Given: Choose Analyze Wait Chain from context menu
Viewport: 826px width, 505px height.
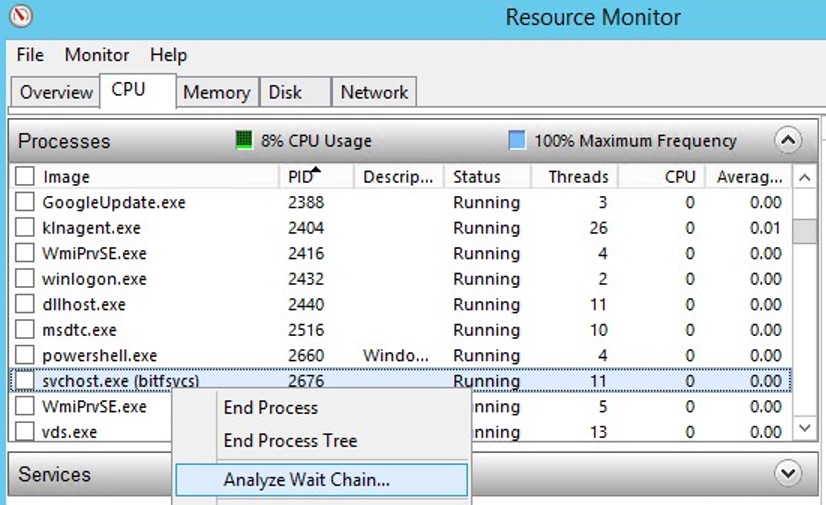Looking at the screenshot, I should pos(307,480).
